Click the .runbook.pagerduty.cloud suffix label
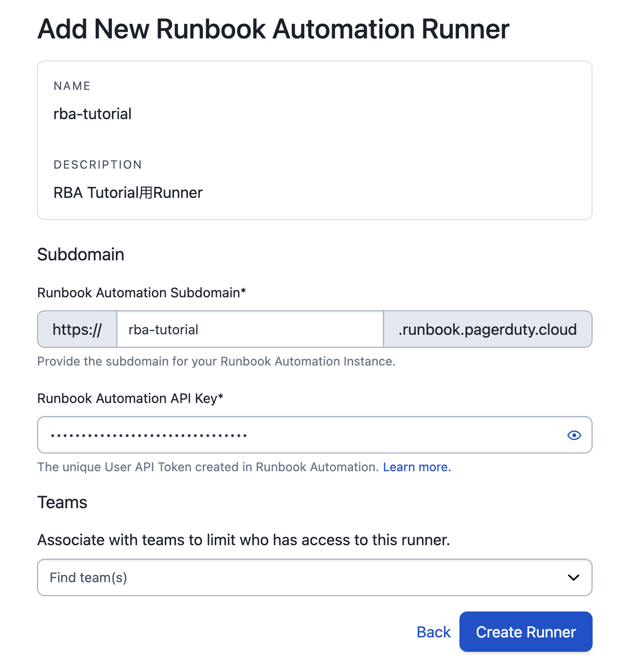The height and width of the screenshot is (660, 644). pyautogui.click(x=487, y=329)
